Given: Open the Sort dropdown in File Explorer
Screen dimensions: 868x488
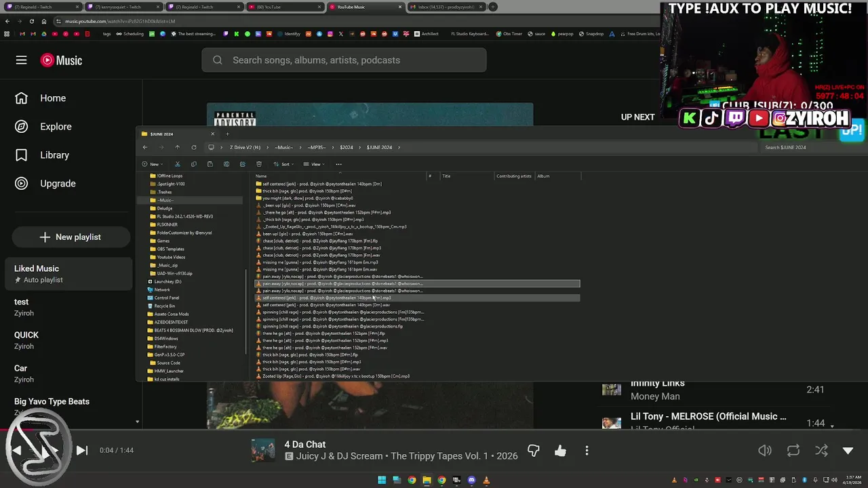Looking at the screenshot, I should click(284, 164).
